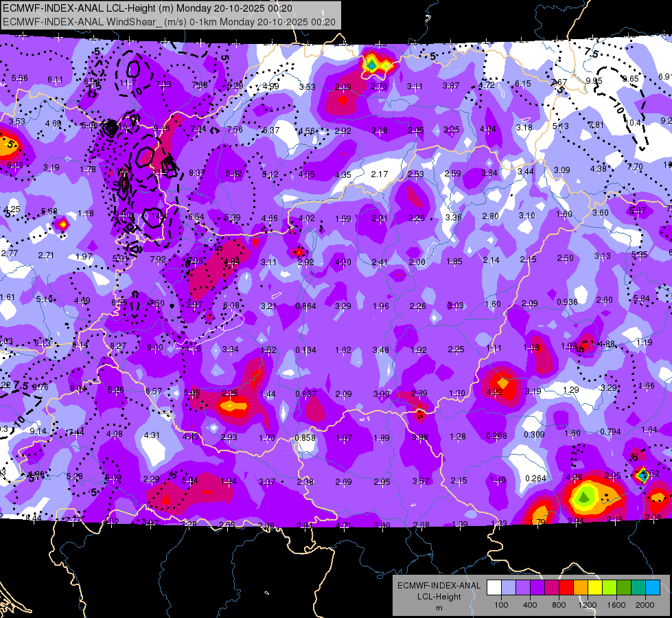Click the dark green legend swatch
672x618 pixels.
click(624, 588)
